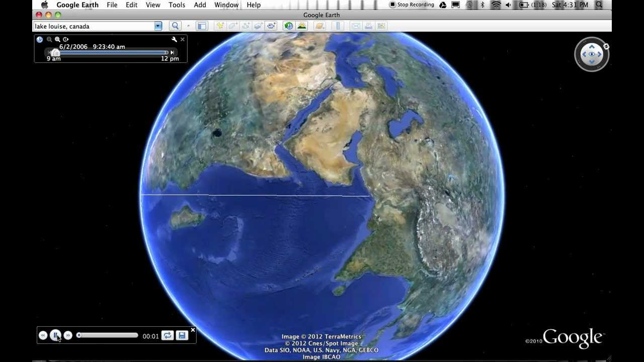The height and width of the screenshot is (362, 644).
Task: Look down using navigation joystick bottom arrow
Action: click(592, 62)
